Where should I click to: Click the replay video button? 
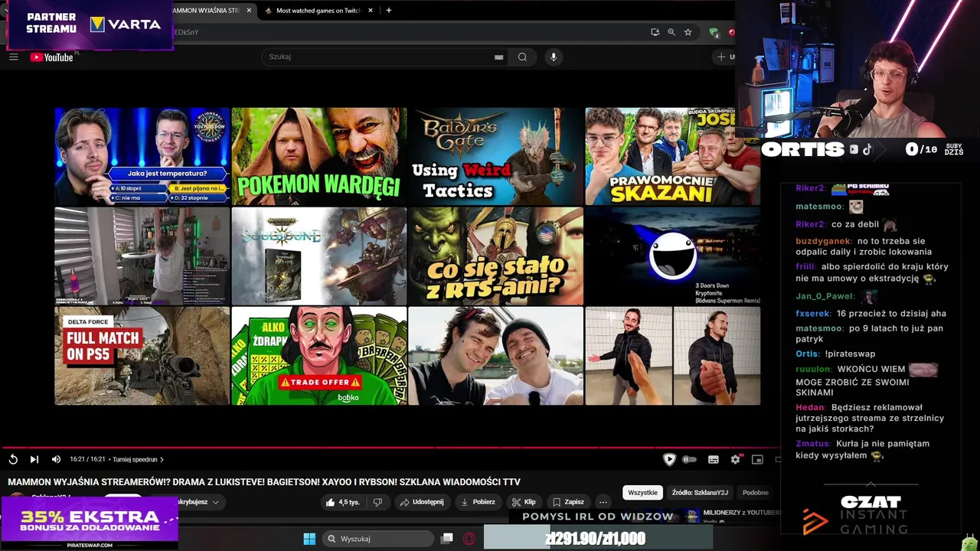(13, 459)
